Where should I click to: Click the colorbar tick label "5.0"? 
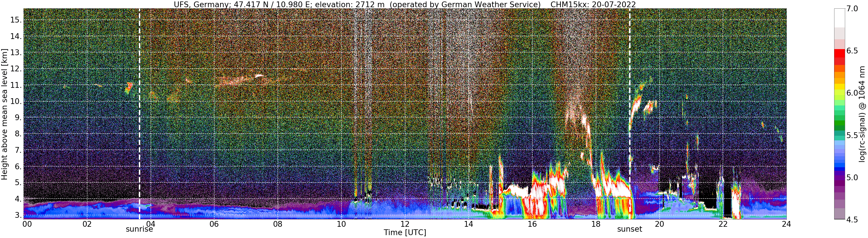point(852,177)
